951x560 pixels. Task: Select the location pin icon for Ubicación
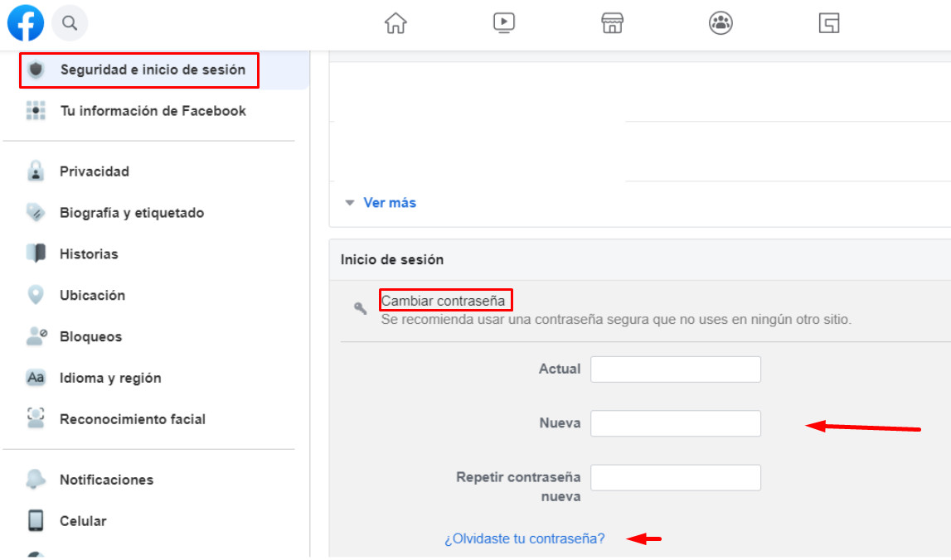(35, 295)
